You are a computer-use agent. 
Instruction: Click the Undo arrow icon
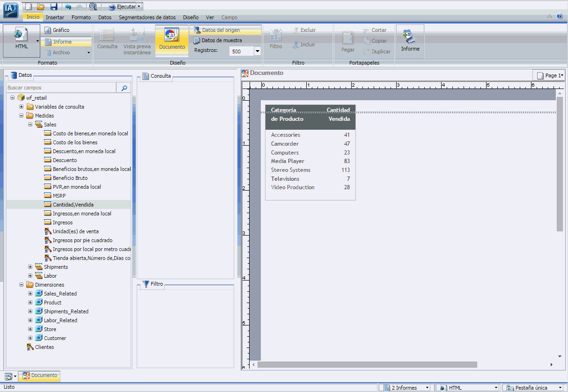[x=68, y=7]
